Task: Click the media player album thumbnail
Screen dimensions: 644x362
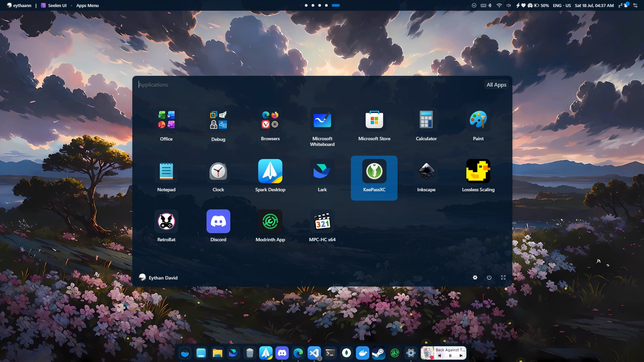Action: [x=427, y=353]
